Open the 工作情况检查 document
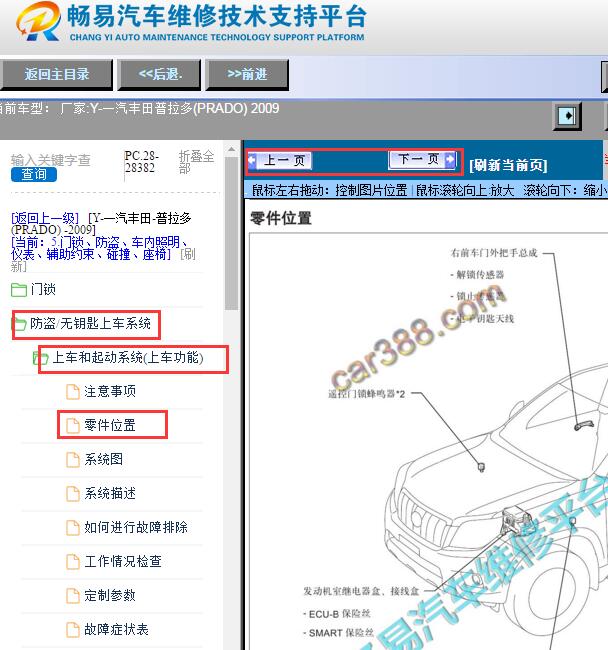 tap(123, 561)
